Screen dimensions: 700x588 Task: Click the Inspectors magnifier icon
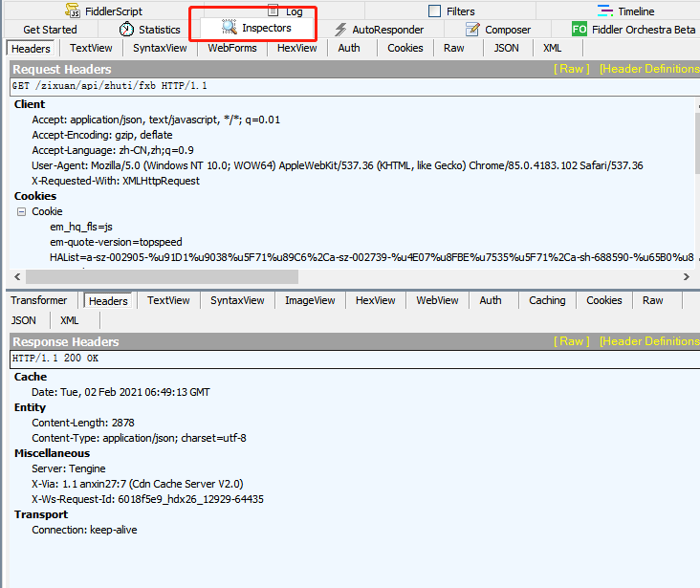(230, 28)
